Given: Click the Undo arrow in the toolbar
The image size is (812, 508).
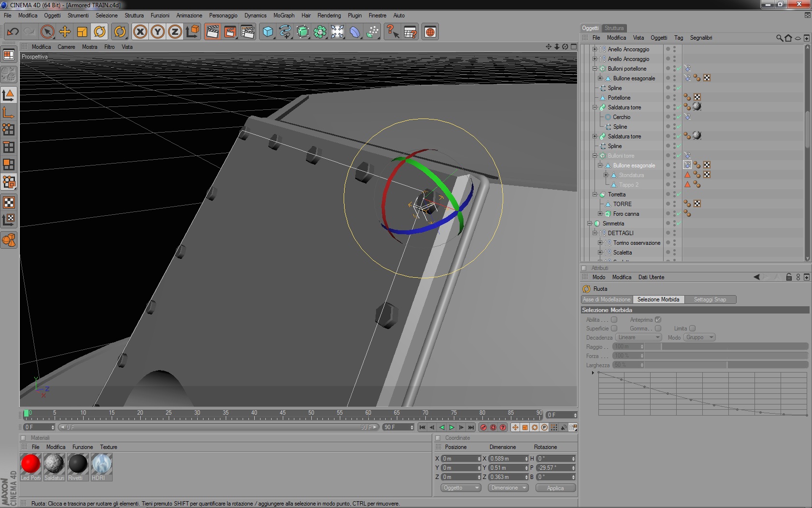Looking at the screenshot, I should click(13, 32).
